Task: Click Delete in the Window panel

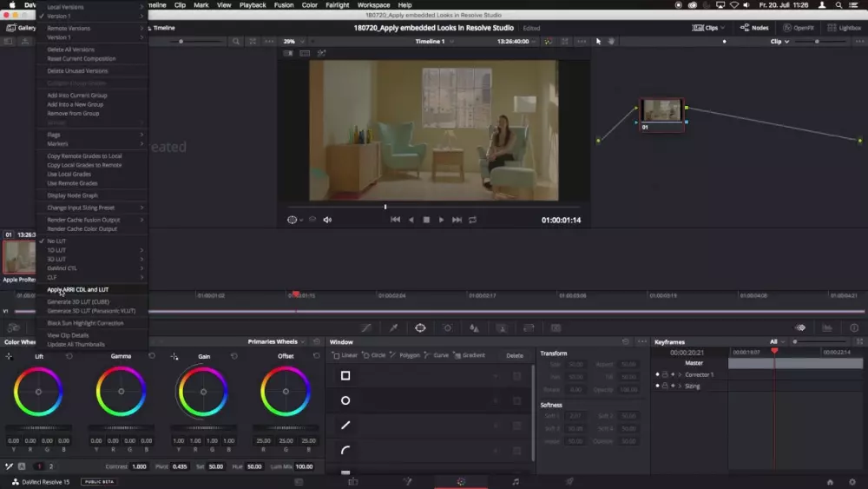Action: [x=515, y=355]
